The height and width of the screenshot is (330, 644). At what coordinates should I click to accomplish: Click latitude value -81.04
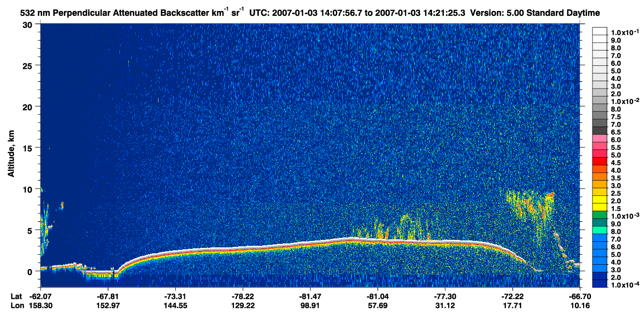tap(377, 296)
